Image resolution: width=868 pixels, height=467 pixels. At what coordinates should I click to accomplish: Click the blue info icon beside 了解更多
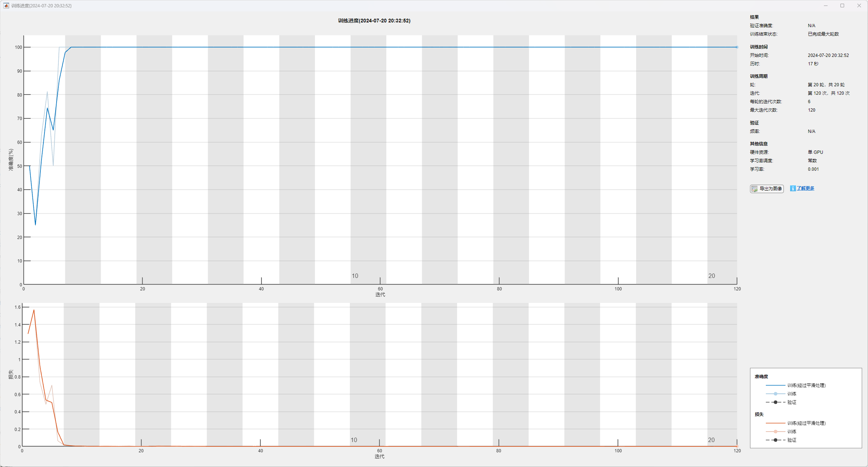coord(793,188)
